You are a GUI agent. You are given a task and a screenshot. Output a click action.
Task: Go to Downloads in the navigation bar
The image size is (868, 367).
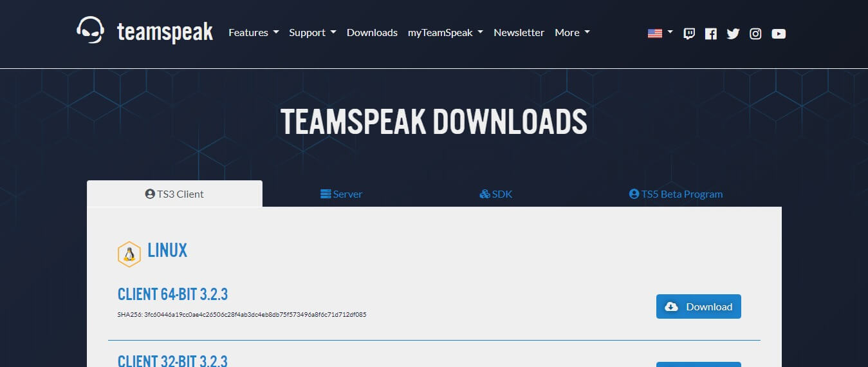(372, 32)
